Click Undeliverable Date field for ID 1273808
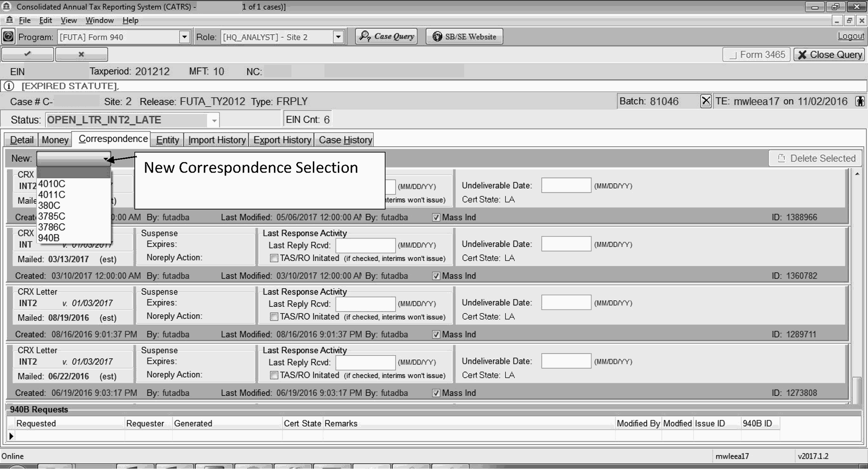Screen dimensions: 868x469 pyautogui.click(x=566, y=361)
